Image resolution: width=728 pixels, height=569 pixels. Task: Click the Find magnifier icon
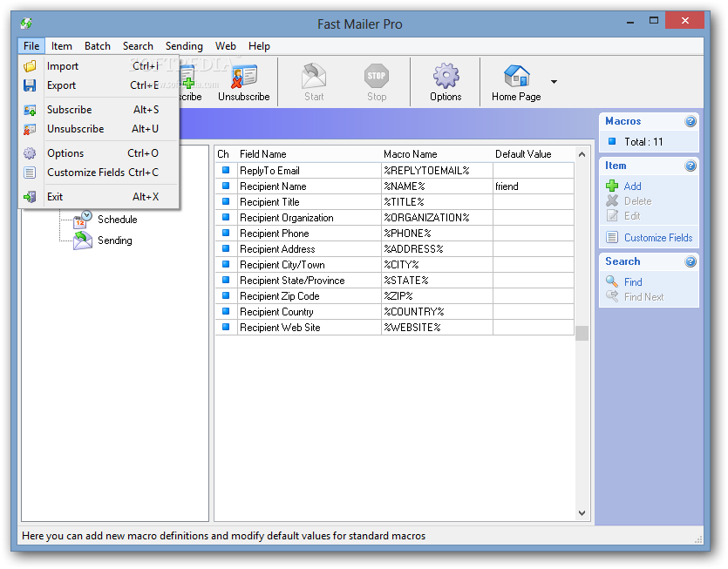(612, 281)
